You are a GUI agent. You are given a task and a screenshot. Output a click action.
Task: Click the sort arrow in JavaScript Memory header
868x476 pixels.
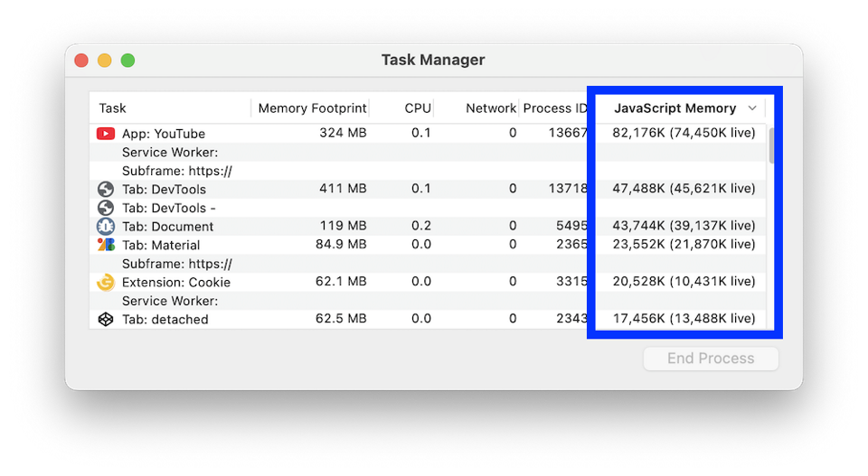pyautogui.click(x=752, y=108)
